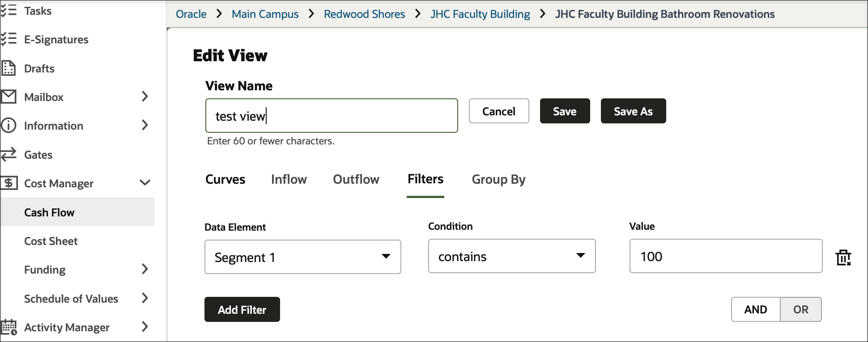Switch to the Outflow tab
The height and width of the screenshot is (342, 868).
(356, 179)
